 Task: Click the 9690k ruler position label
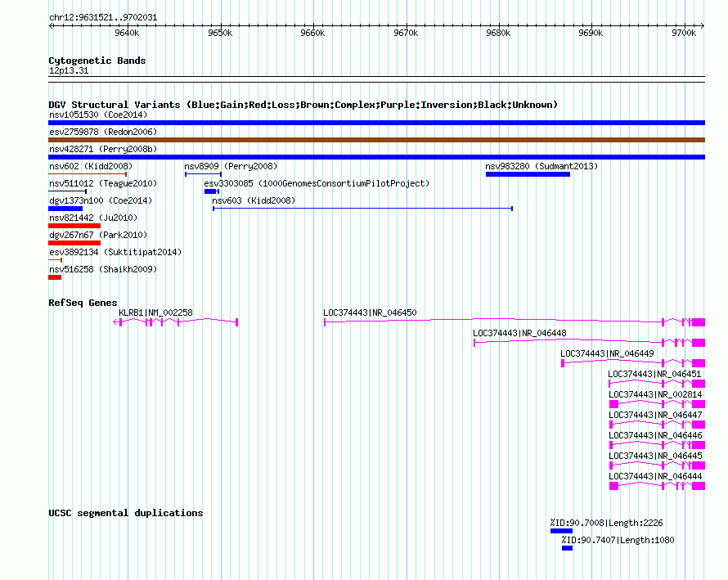591,33
